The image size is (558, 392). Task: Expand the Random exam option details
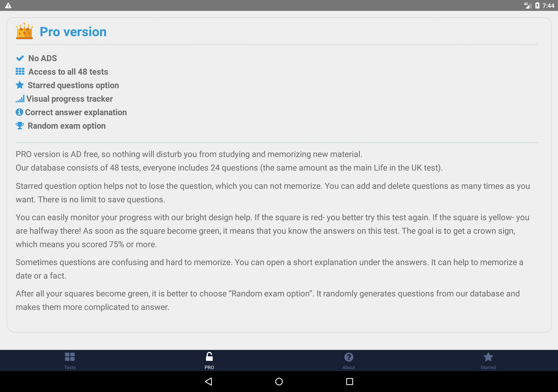pyautogui.click(x=67, y=126)
